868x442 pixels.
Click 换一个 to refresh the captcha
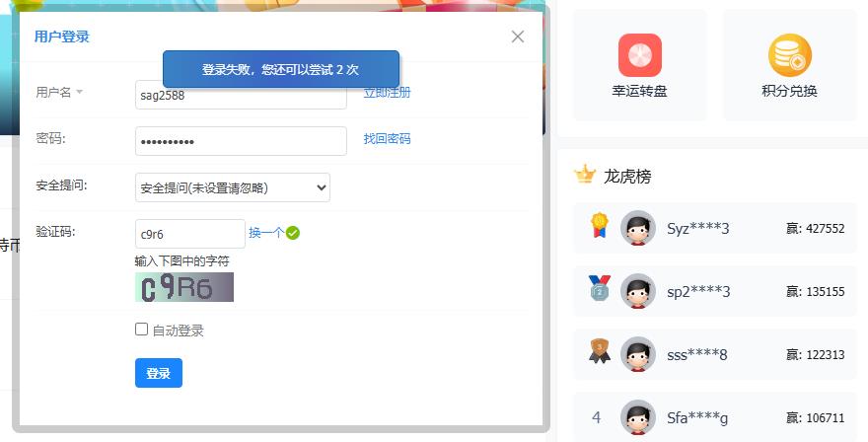click(x=265, y=233)
